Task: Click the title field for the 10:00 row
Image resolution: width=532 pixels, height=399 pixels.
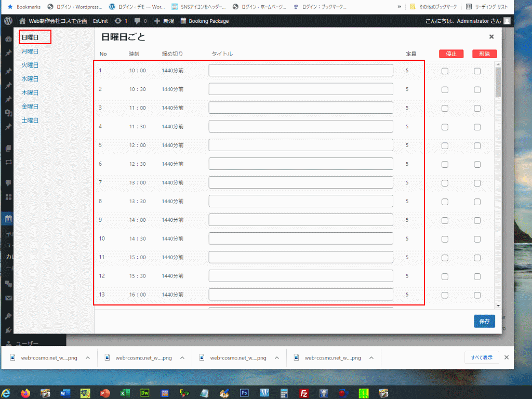Action: point(301,71)
